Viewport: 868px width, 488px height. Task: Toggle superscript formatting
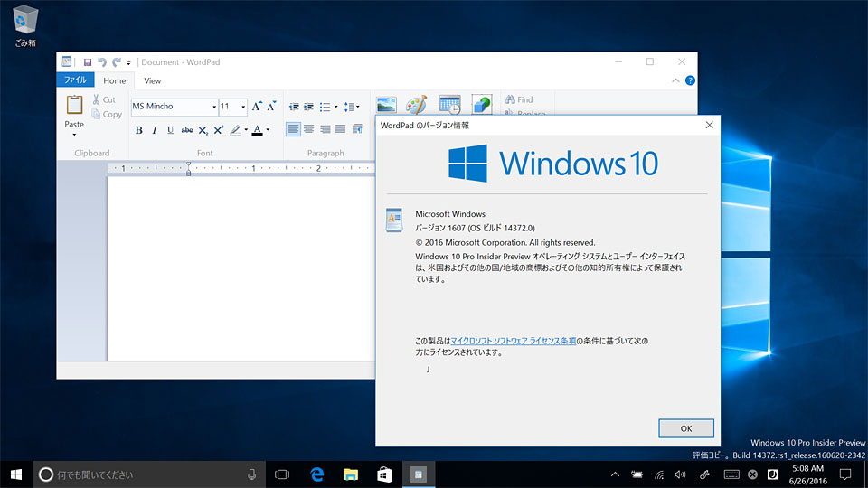219,130
